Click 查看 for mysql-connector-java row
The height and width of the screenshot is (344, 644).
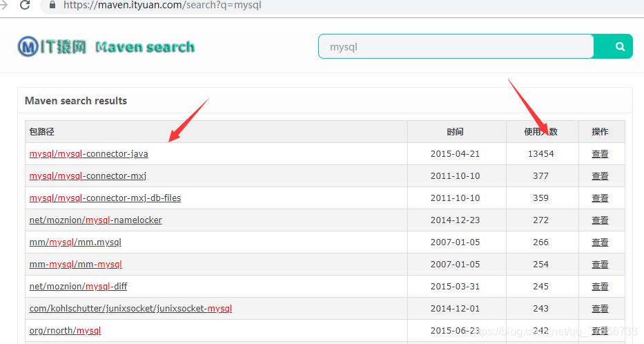(x=600, y=154)
